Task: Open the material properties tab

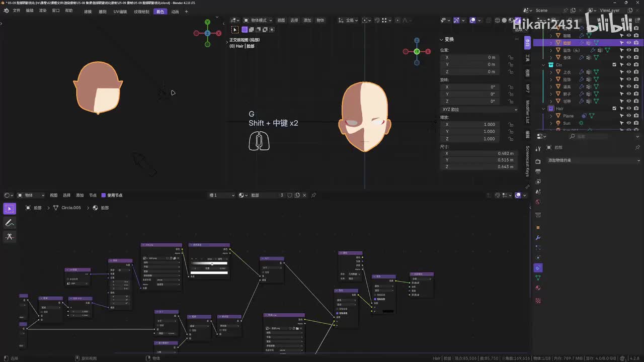Action: click(538, 288)
